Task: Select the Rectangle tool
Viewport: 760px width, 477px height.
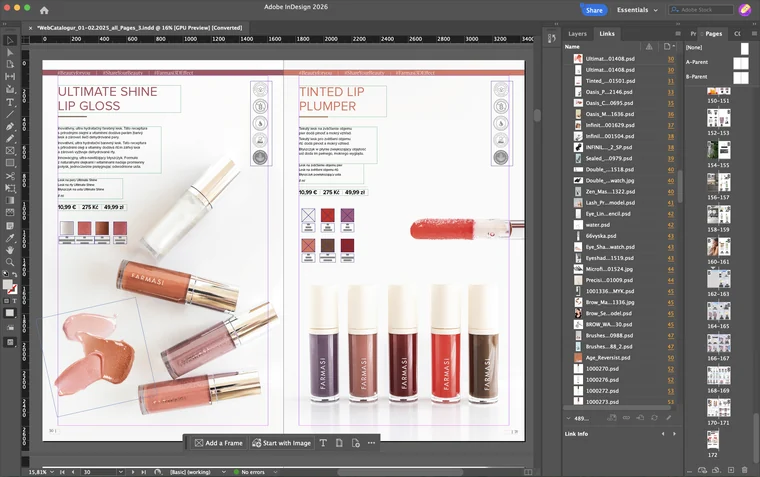Action: pyautogui.click(x=10, y=163)
